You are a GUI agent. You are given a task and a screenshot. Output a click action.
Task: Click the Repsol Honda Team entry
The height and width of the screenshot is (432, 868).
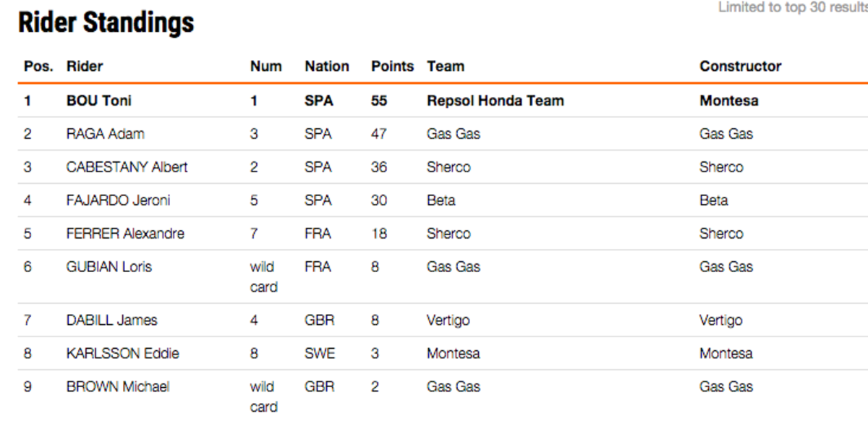point(495,101)
